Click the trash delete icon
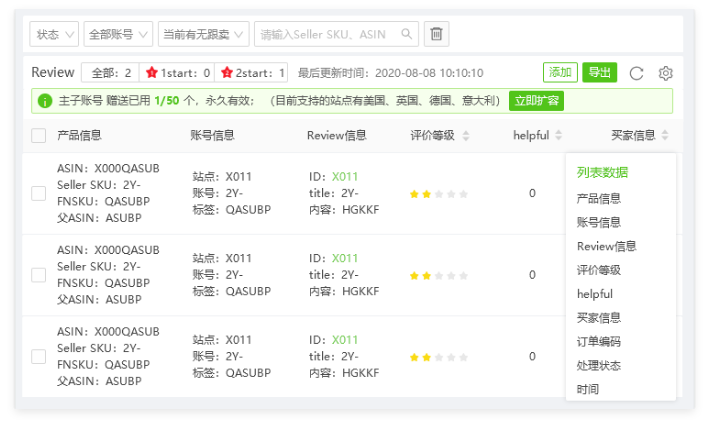Screen dimensions: 709x424 436,34
